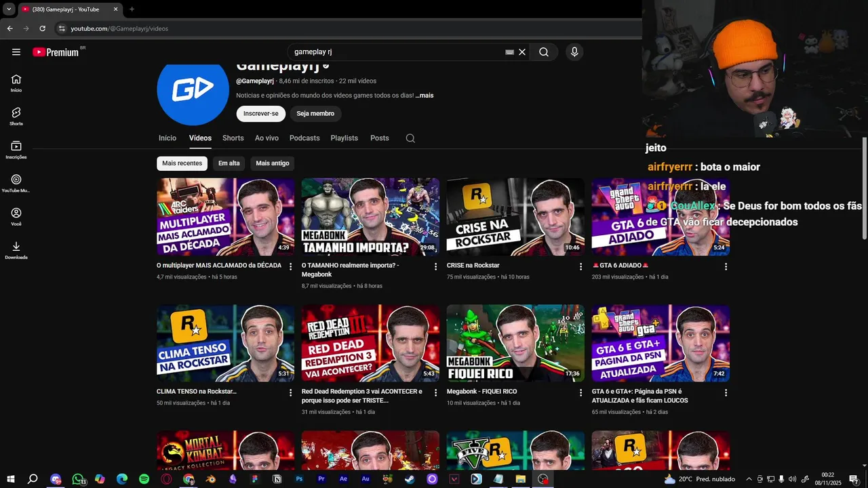Expand channel description with ...mais
The image size is (868, 488).
tap(425, 96)
